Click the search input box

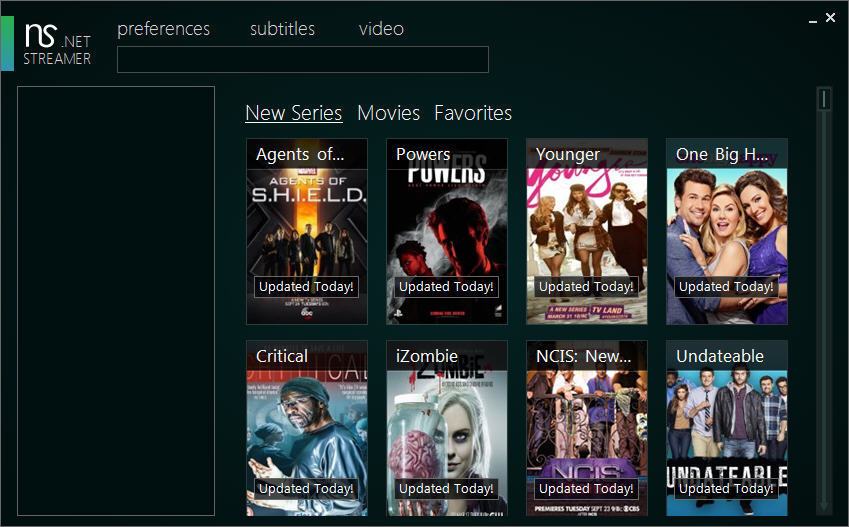point(303,60)
